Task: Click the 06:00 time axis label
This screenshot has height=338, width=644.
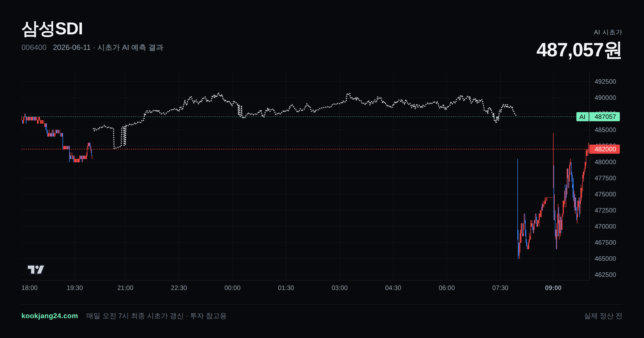Action: tap(447, 288)
